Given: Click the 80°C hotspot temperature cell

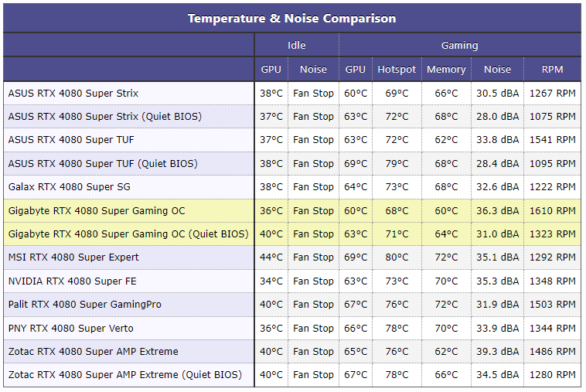Looking at the screenshot, I should [x=397, y=257].
